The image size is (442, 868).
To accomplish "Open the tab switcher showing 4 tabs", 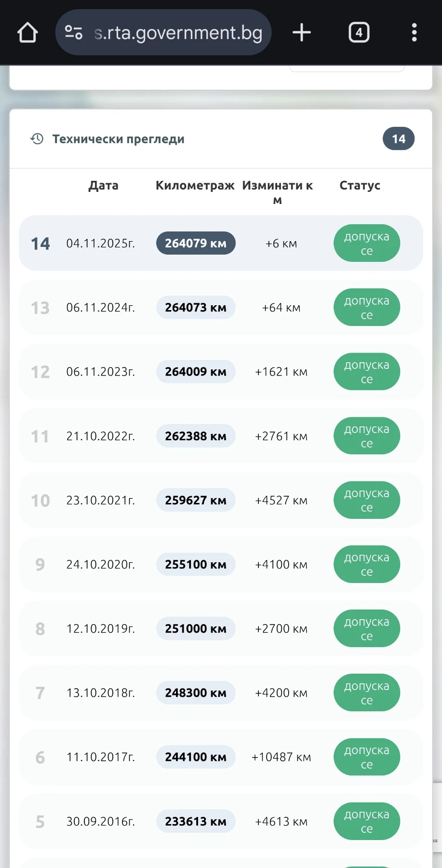I will pyautogui.click(x=359, y=33).
